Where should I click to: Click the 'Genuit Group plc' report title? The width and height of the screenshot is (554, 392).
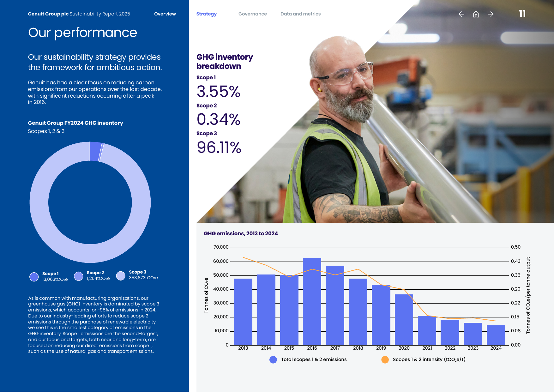coord(48,14)
